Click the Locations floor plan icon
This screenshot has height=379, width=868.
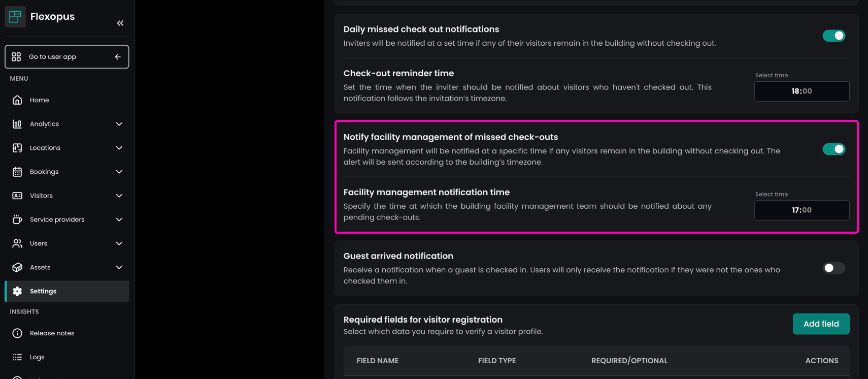pyautogui.click(x=17, y=148)
